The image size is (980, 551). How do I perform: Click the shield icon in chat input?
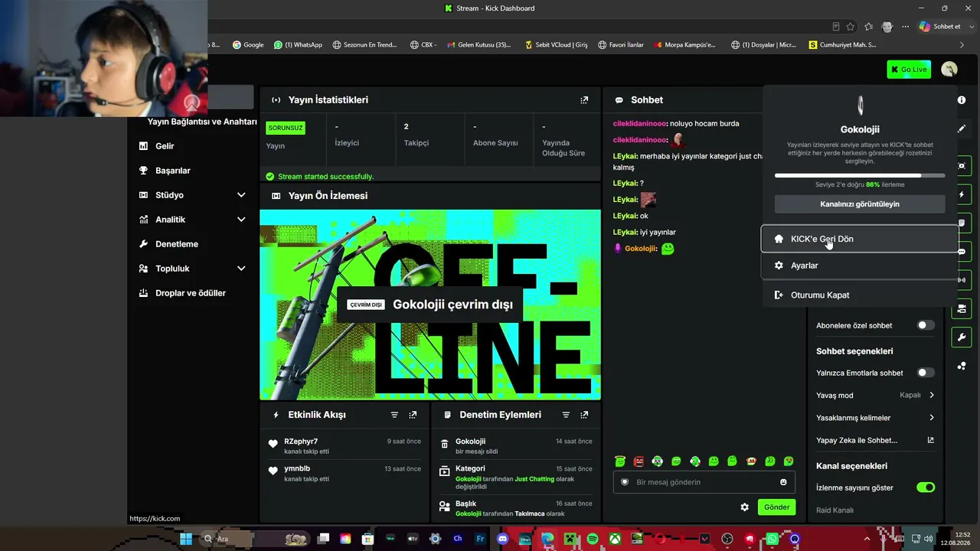click(625, 482)
